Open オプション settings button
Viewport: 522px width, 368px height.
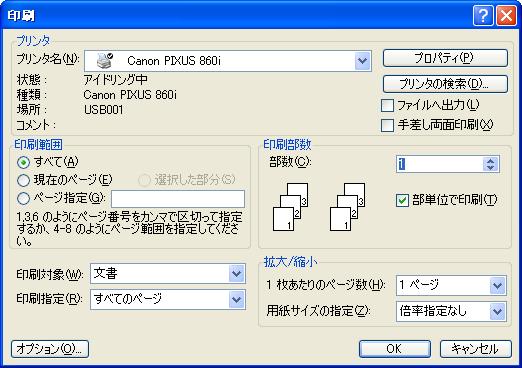[50, 349]
